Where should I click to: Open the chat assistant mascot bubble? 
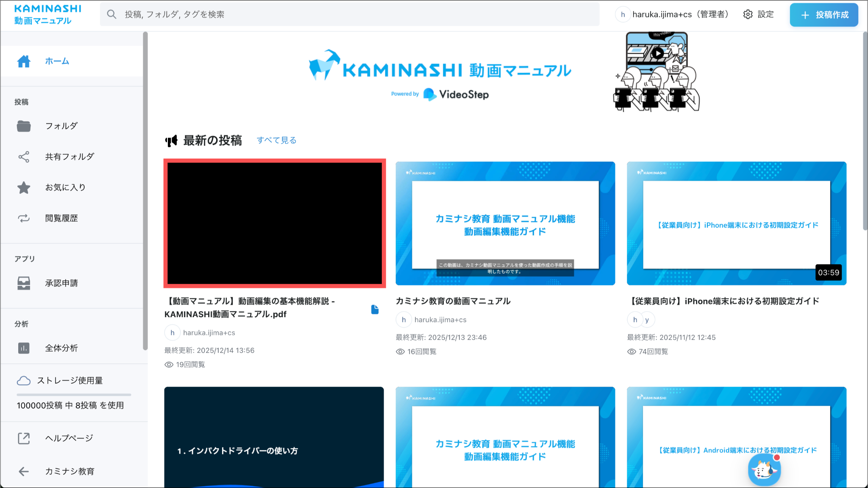tap(764, 470)
